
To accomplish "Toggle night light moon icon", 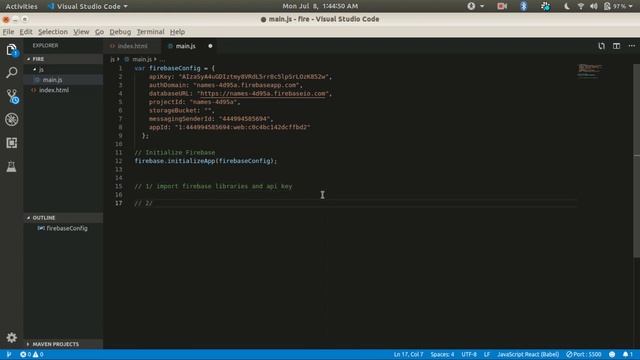I will coord(567,6).
